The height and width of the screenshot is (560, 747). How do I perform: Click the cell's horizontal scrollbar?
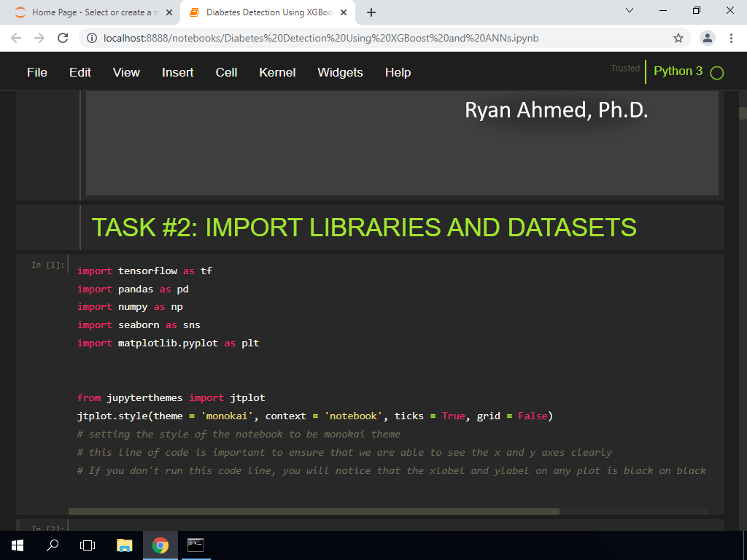tap(314, 511)
